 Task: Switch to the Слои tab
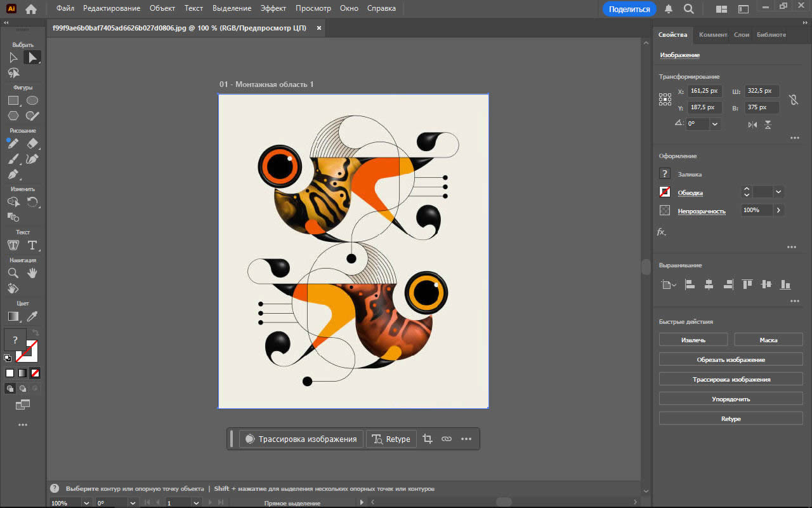click(741, 35)
